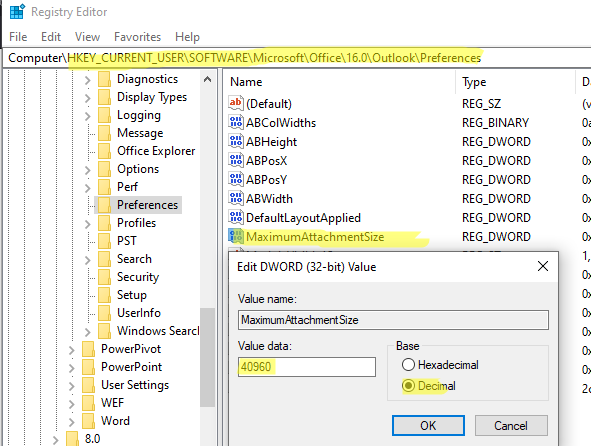Screen dimensions: 591x446
Task: Expand the Display Types tree node
Action: pos(87,98)
